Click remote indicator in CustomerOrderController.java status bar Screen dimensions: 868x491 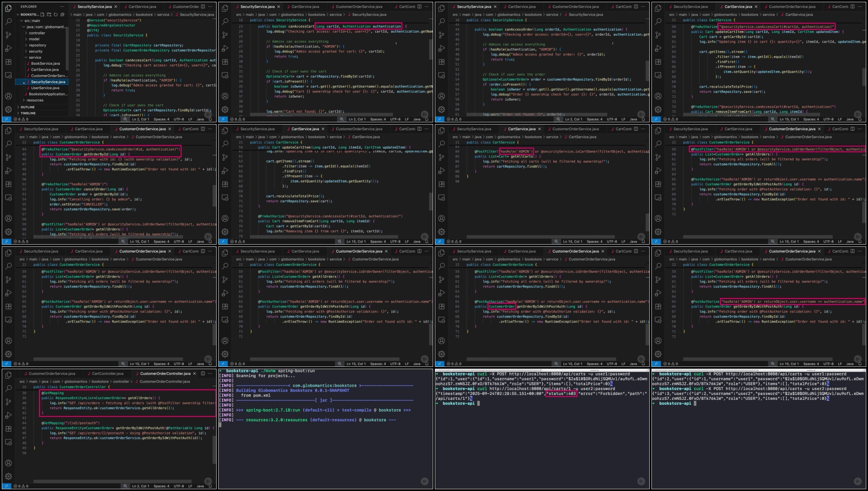6,486
